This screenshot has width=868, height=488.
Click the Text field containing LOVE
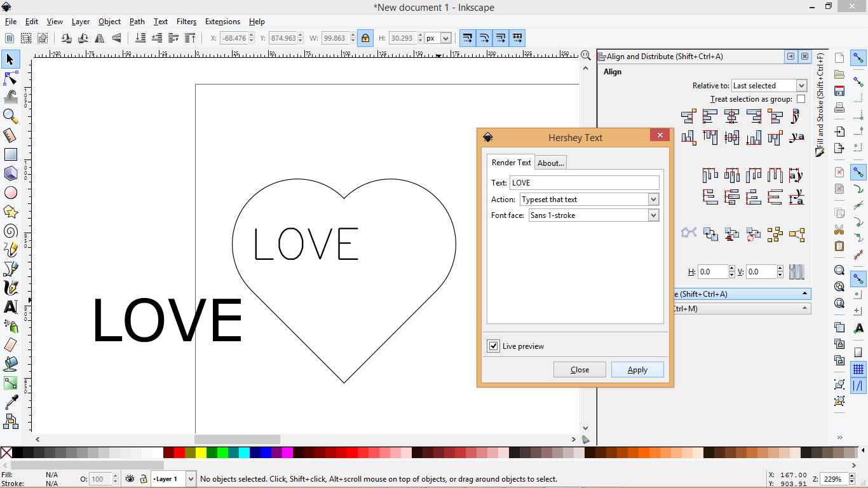pyautogui.click(x=585, y=182)
